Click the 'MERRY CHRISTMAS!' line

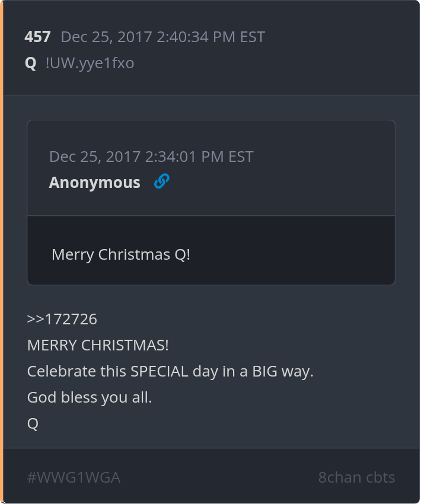(x=98, y=346)
